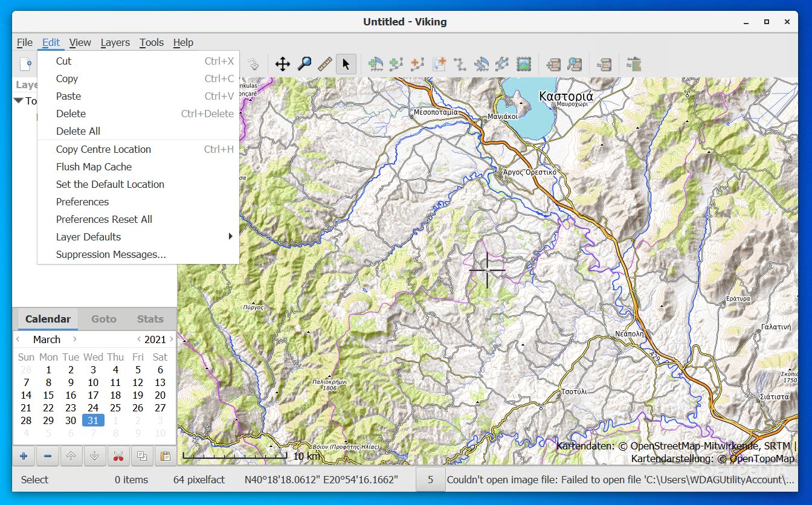Cut layer using red scissors button
Viewport: 812px width, 505px height.
[x=118, y=456]
